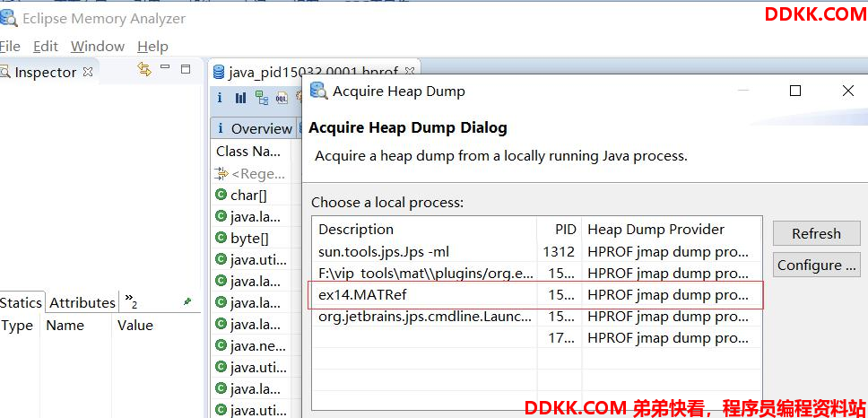The height and width of the screenshot is (418, 868).
Task: Open the Histogram bar-chart toolbar icon
Action: (240, 98)
